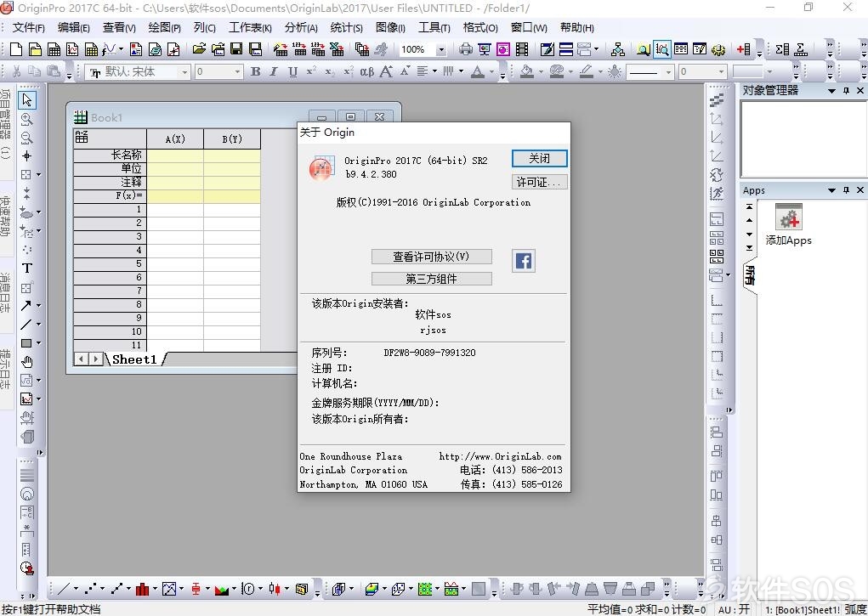Open the 帮助(H) menu
This screenshot has height=616, width=868.
576,28
